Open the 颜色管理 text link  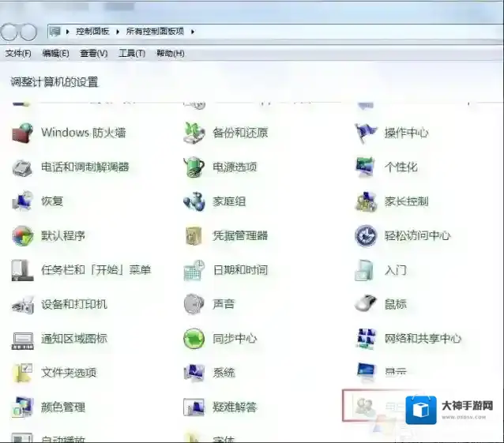pyautogui.click(x=63, y=407)
